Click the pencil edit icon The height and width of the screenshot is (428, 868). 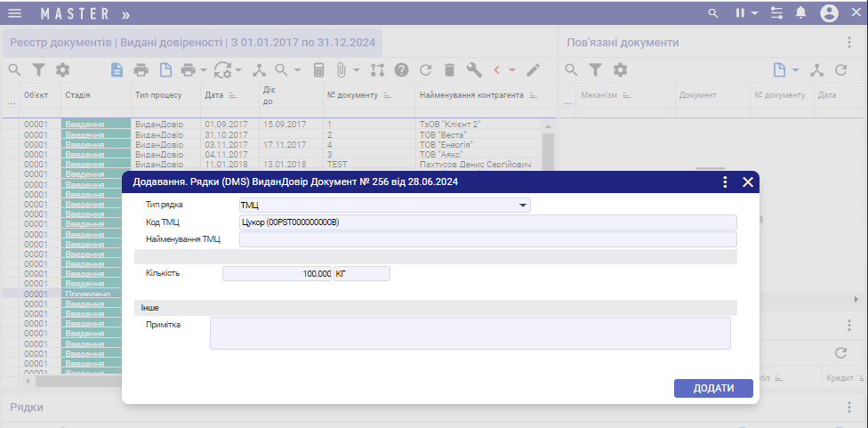coord(533,69)
